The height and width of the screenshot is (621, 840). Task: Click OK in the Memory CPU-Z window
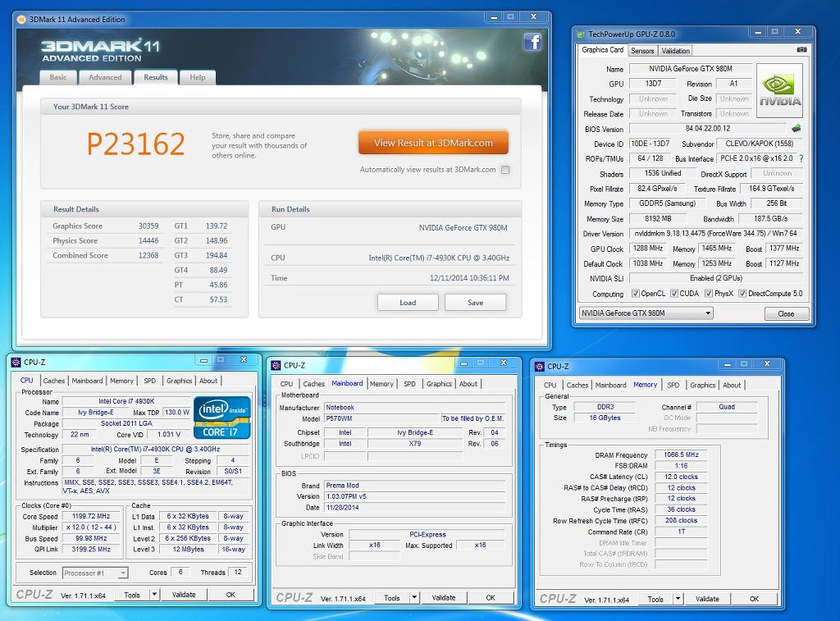pyautogui.click(x=755, y=599)
